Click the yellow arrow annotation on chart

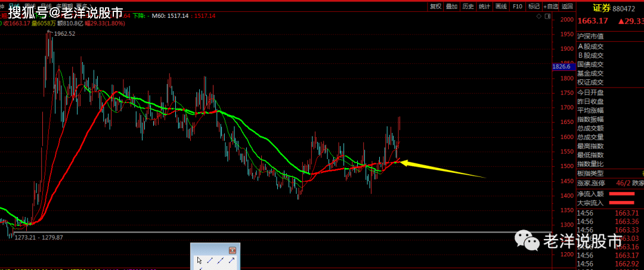tap(441, 170)
